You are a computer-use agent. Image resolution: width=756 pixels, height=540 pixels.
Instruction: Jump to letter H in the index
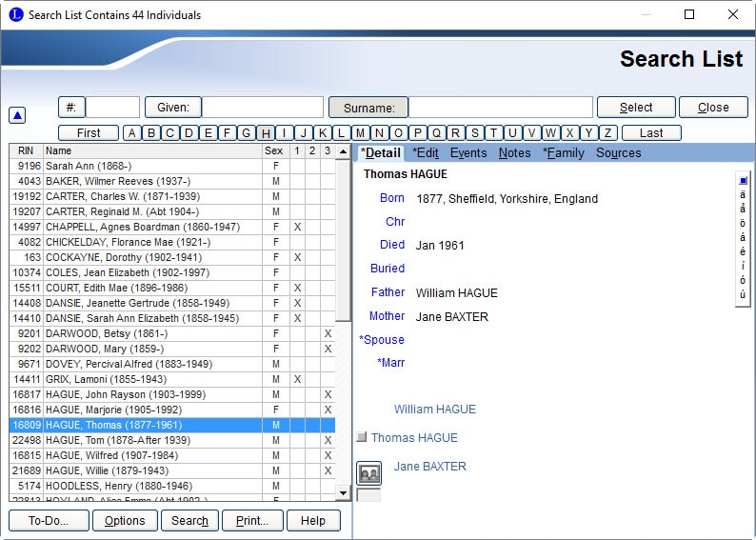266,133
